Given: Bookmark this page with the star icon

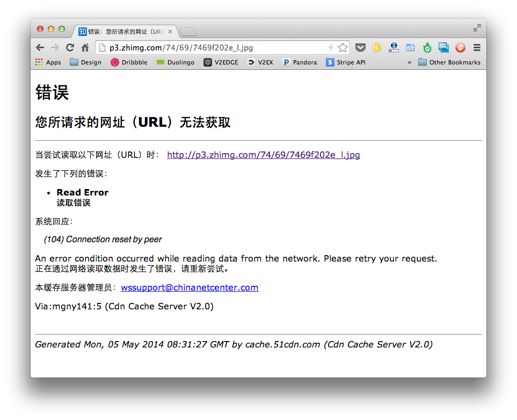Looking at the screenshot, I should point(343,48).
